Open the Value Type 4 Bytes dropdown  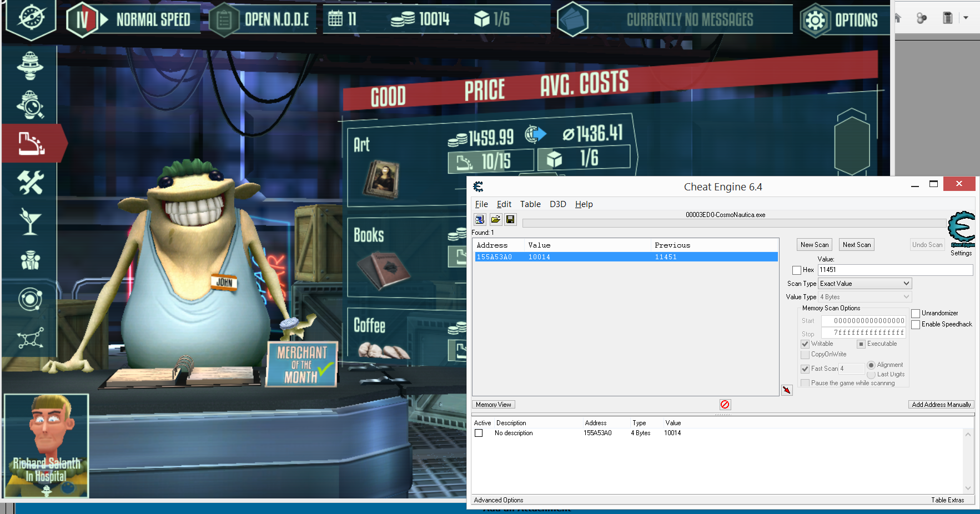[x=865, y=297]
